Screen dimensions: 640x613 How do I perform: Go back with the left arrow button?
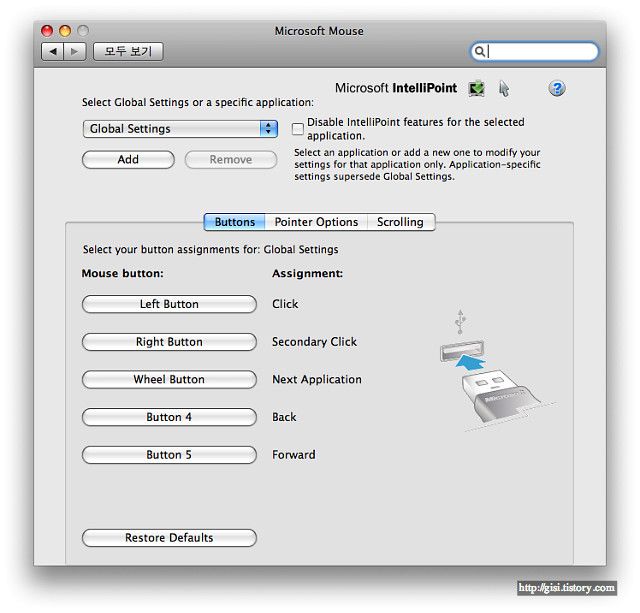click(x=53, y=51)
